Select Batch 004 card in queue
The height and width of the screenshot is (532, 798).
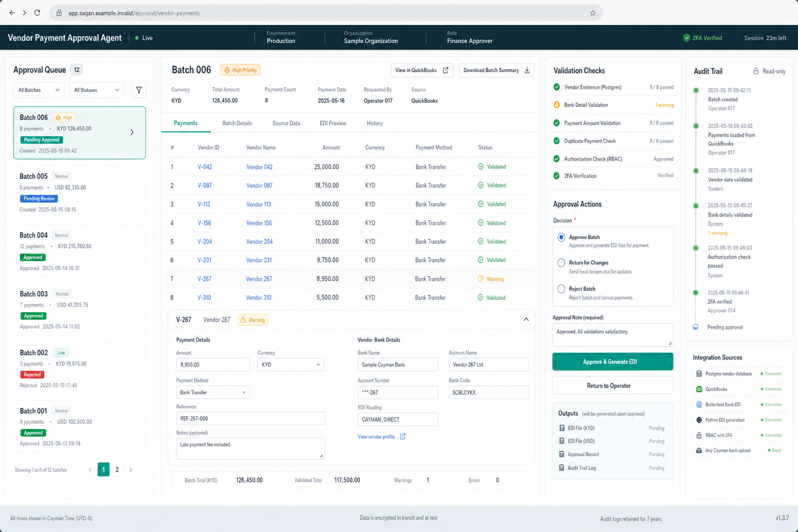click(x=79, y=251)
